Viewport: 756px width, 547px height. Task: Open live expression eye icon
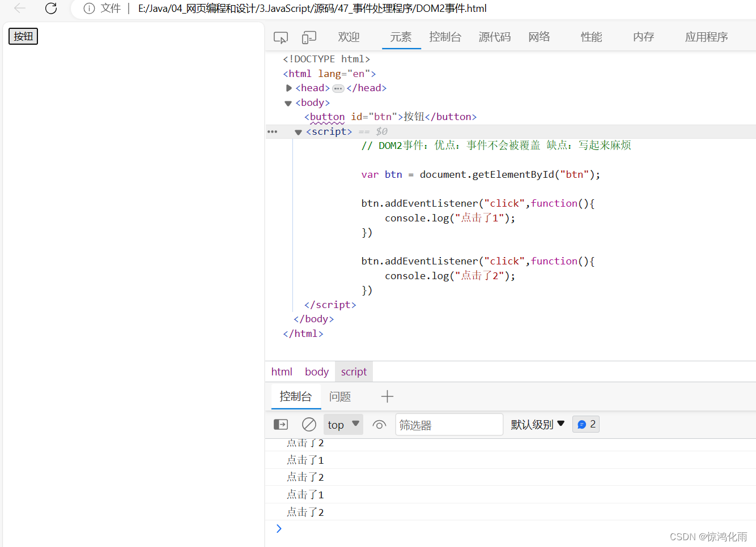click(379, 424)
